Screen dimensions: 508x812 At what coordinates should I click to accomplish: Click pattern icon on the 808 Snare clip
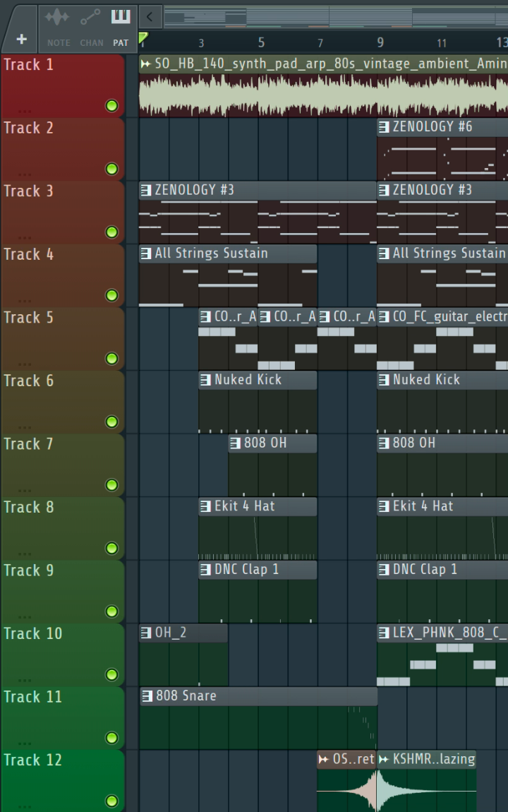tap(147, 695)
